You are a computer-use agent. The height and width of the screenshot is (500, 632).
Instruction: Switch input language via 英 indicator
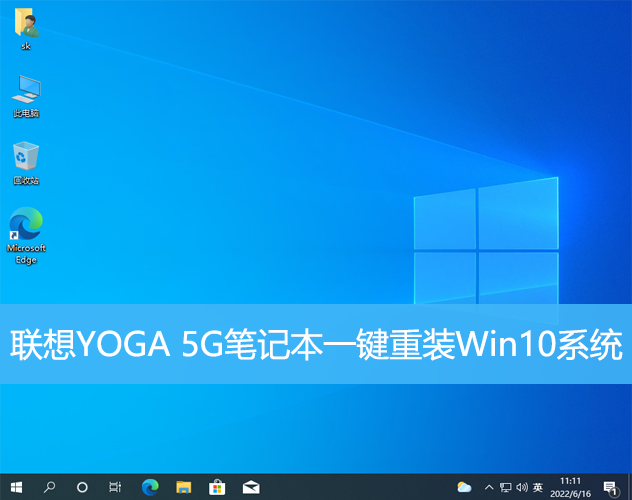[x=538, y=487]
